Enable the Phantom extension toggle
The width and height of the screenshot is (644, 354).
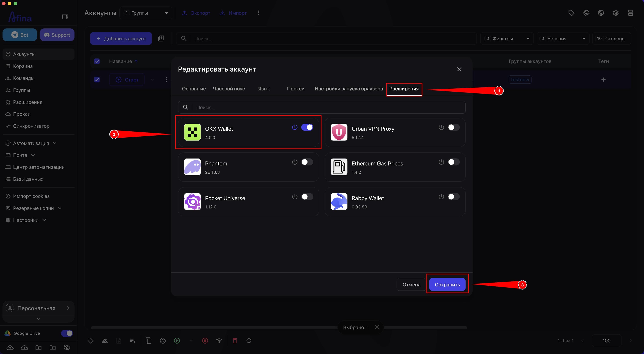tap(307, 162)
